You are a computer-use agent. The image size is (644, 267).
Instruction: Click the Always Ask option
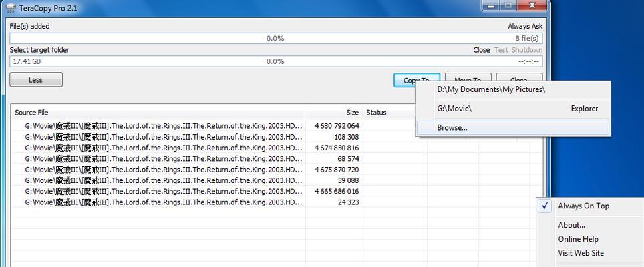[x=525, y=26]
